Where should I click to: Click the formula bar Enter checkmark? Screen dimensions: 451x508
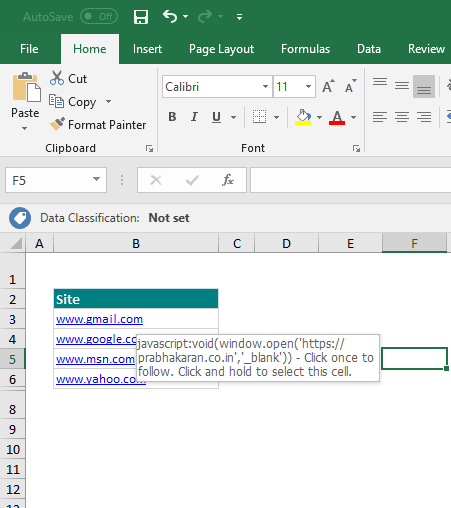pos(192,180)
